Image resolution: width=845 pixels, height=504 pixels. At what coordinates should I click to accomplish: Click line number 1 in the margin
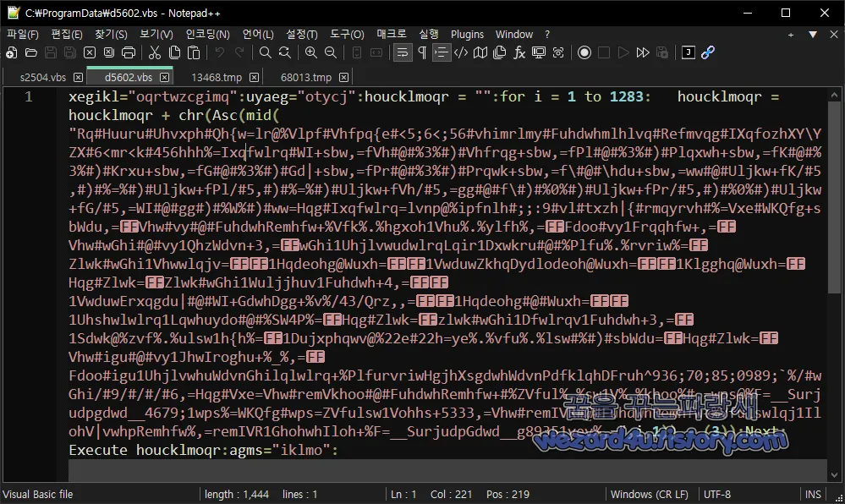[28, 97]
